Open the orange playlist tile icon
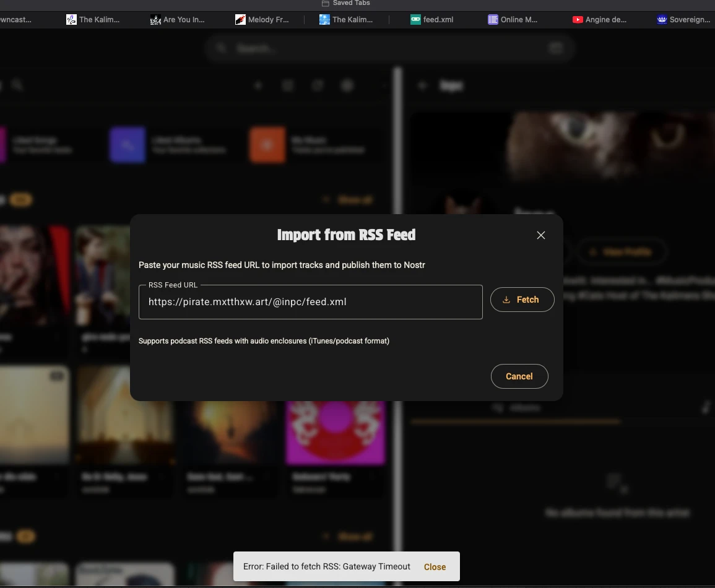The image size is (715, 588). (x=267, y=145)
